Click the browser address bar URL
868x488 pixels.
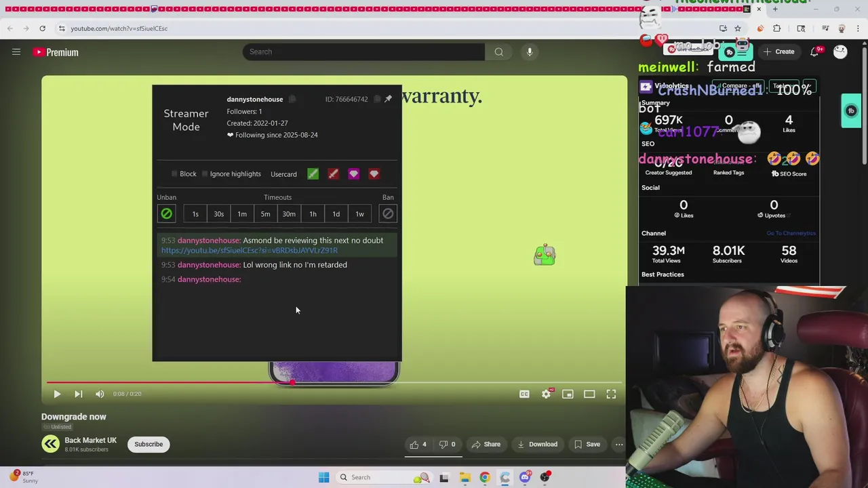coord(119,28)
